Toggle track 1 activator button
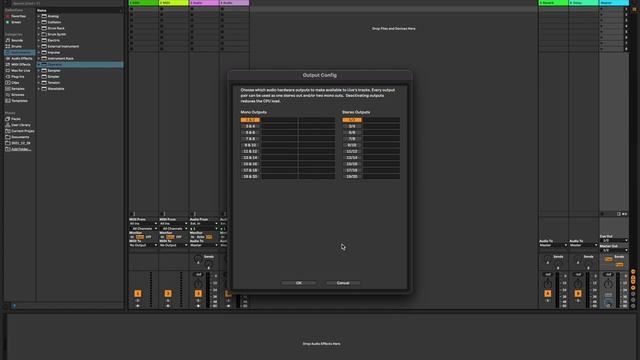640x360 pixels. [138, 293]
